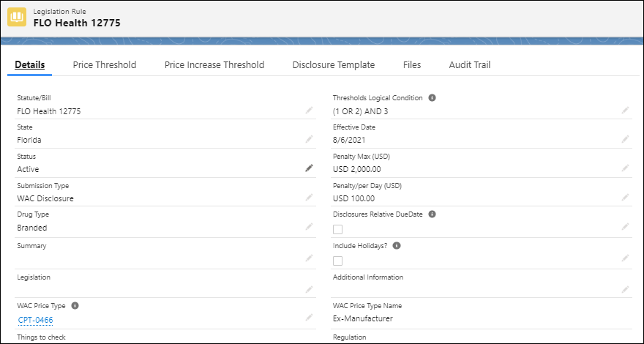Edit the Drug Type pencil icon
644x344 pixels.
click(x=310, y=226)
